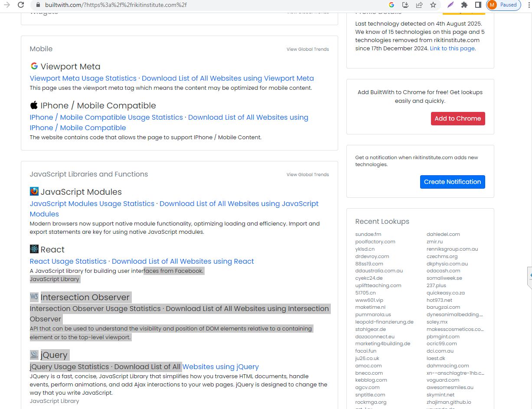Click the red Add to Chrome button
532x409 pixels.
coord(458,118)
